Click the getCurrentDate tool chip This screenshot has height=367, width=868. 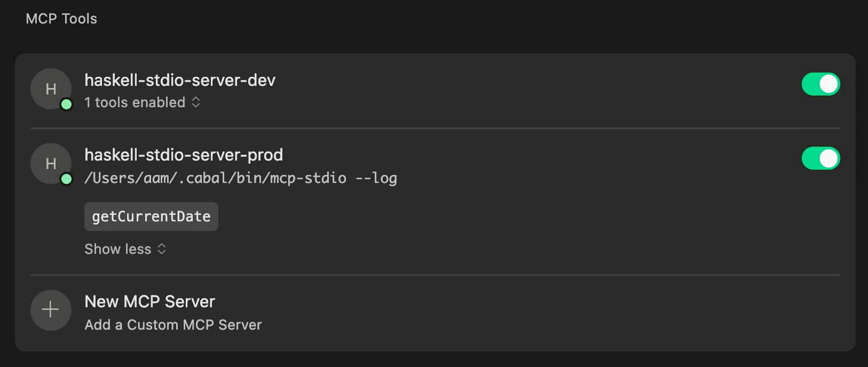point(151,217)
